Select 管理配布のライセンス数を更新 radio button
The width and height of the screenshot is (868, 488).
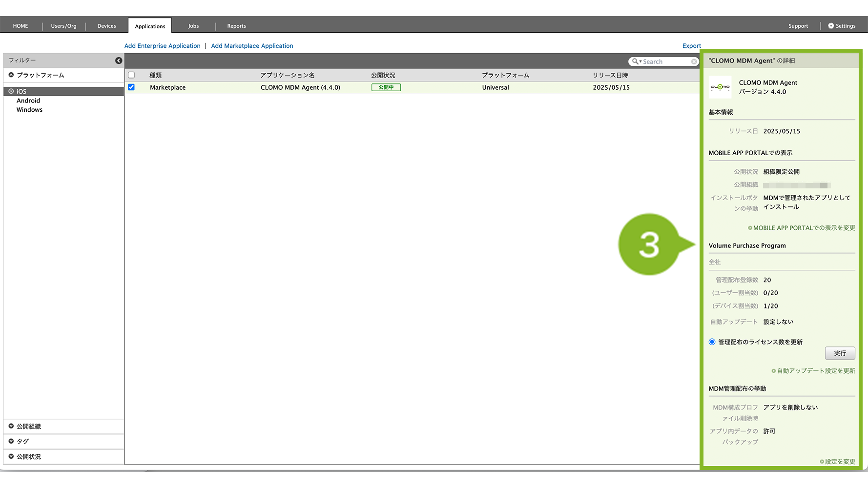[x=712, y=342]
